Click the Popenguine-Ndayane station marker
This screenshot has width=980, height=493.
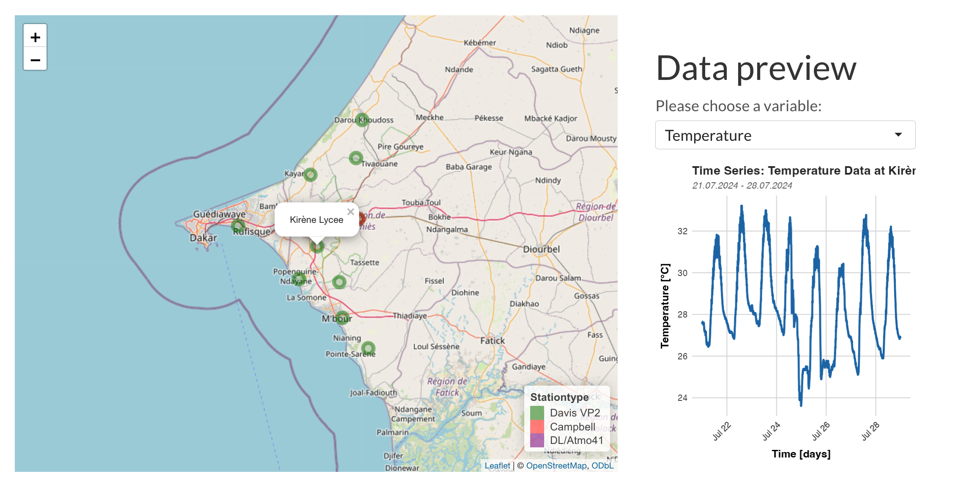[x=298, y=279]
